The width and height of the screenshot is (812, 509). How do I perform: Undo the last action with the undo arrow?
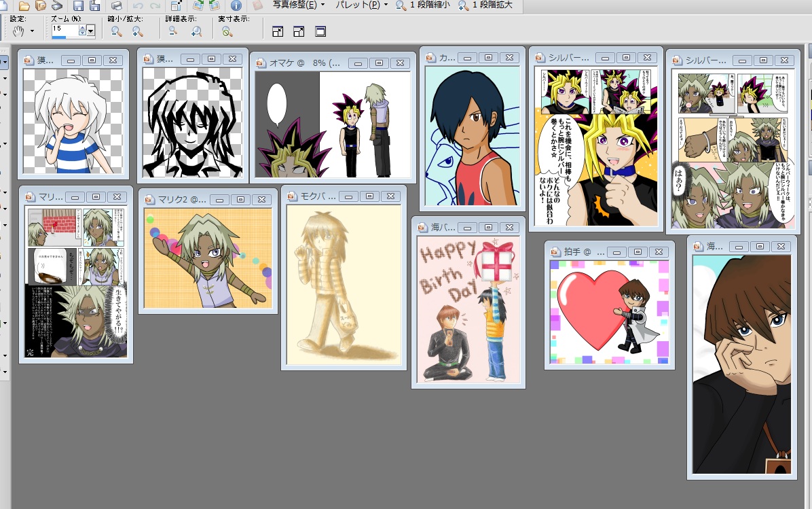click(138, 5)
